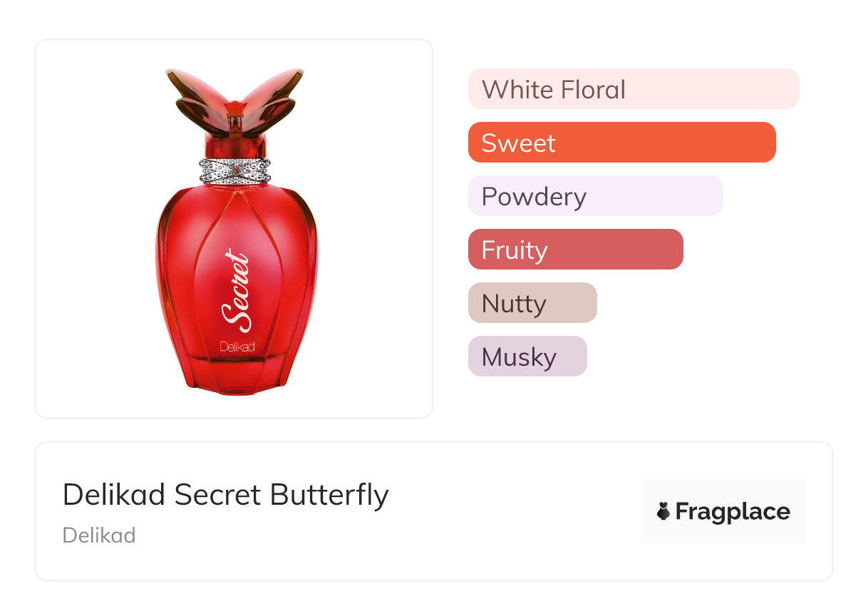The image size is (868, 616).
Task: Pick the Musky accord bar
Action: point(527,356)
